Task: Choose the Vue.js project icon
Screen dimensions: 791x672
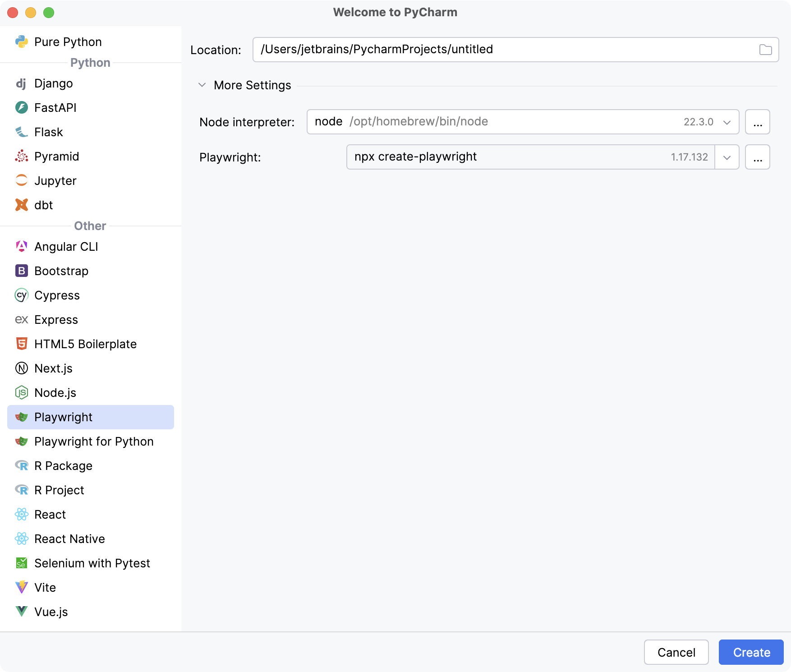Action: point(21,612)
